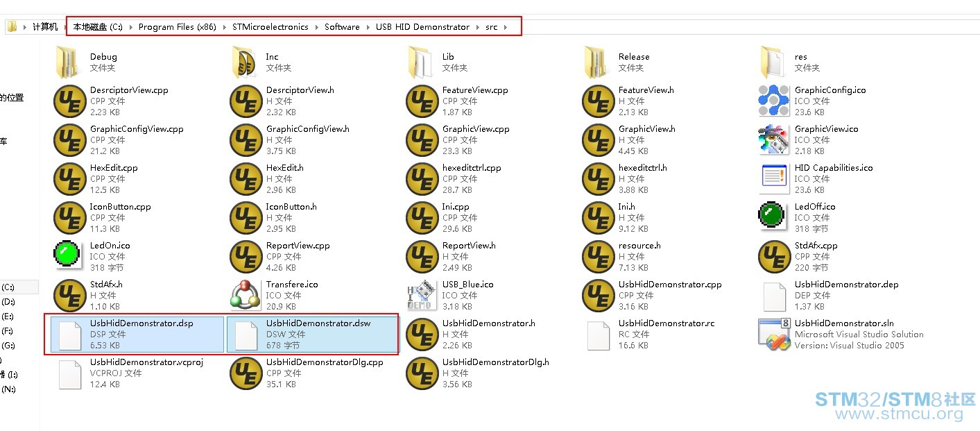Expand the arrow after 计算机 in breadcrumb
980x431 pixels.
(x=65, y=27)
